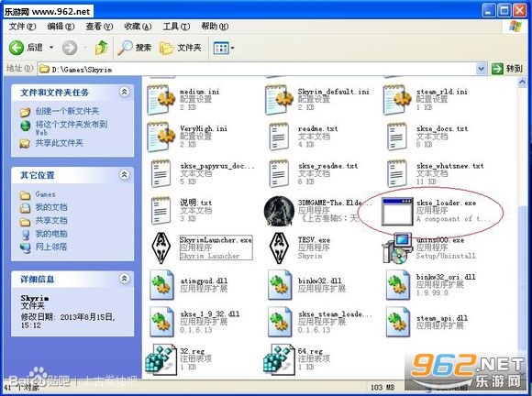Select the 说明.txt document icon

pyautogui.click(x=161, y=211)
